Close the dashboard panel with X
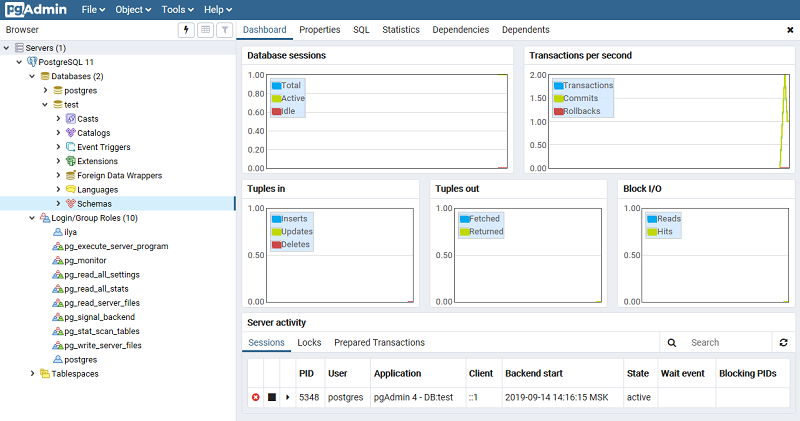This screenshot has height=421, width=800. click(790, 30)
